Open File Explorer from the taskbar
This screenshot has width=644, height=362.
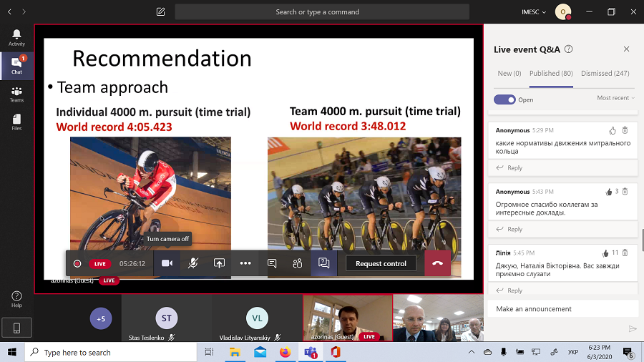tap(235, 352)
